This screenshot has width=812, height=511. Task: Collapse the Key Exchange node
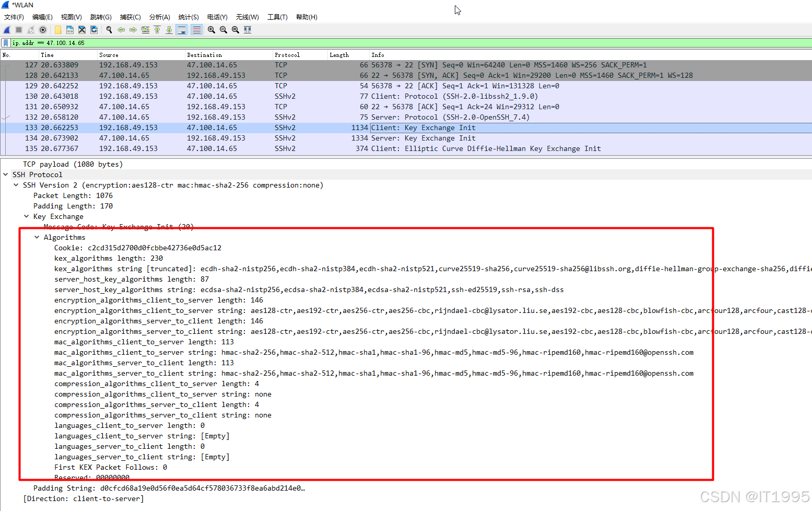27,216
